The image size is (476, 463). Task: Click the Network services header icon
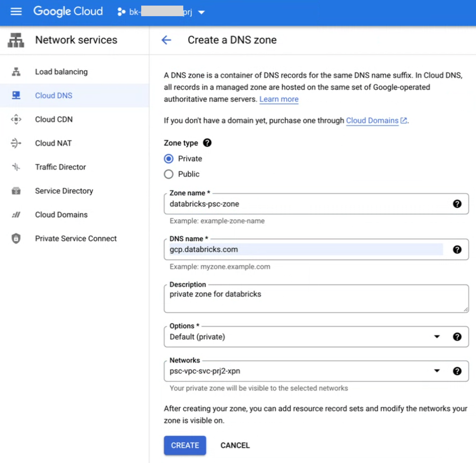point(16,40)
